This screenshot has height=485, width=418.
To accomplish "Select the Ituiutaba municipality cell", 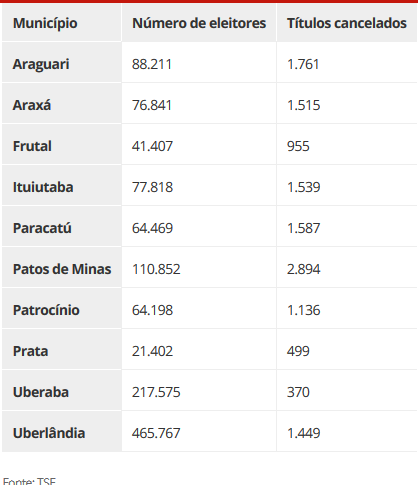I will pos(62,187).
